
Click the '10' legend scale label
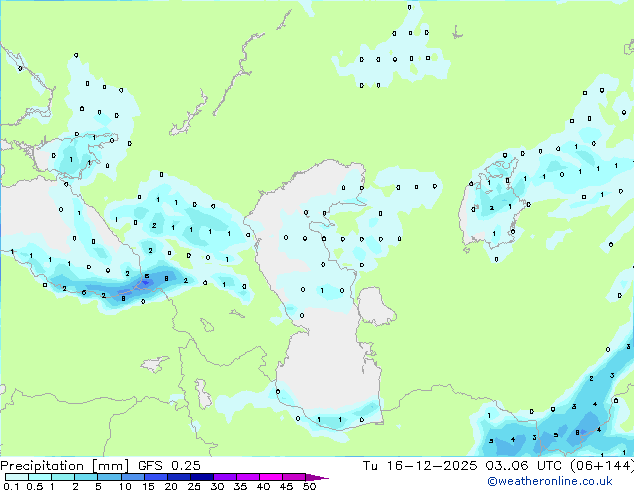pos(125,486)
